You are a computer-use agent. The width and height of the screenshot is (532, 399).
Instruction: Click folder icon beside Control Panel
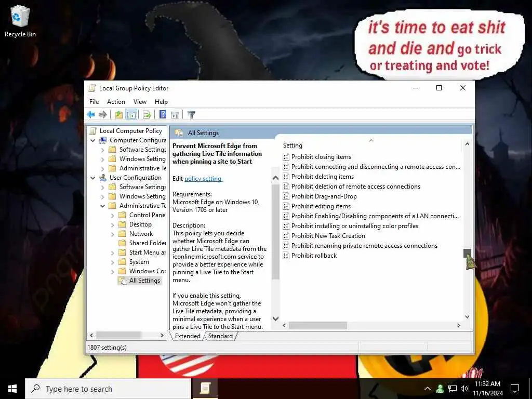122,215
